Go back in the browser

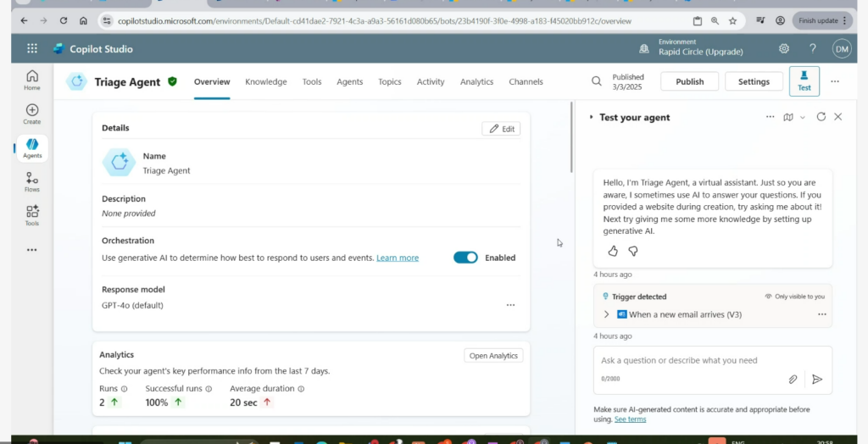point(24,20)
